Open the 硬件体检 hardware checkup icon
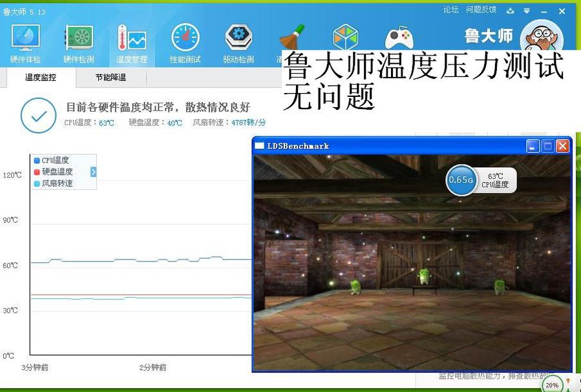The width and height of the screenshot is (581, 392). (25, 43)
